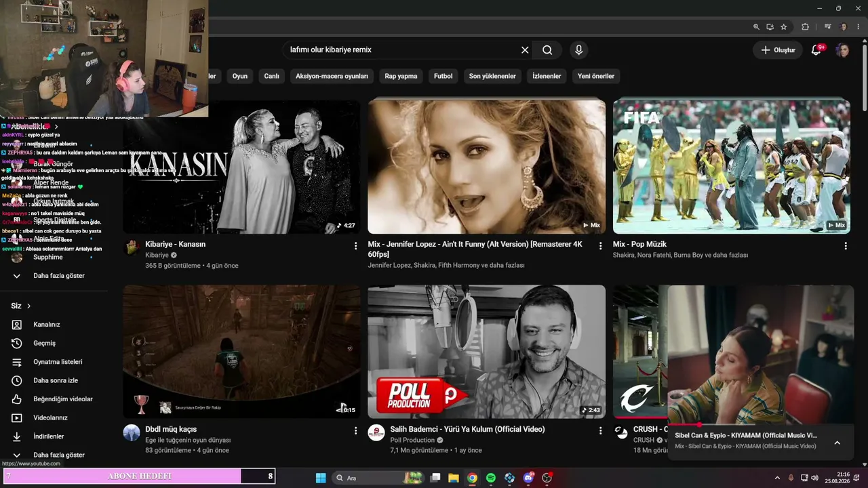Select the Rap yapma chip
Image resolution: width=868 pixels, height=488 pixels.
pos(401,76)
